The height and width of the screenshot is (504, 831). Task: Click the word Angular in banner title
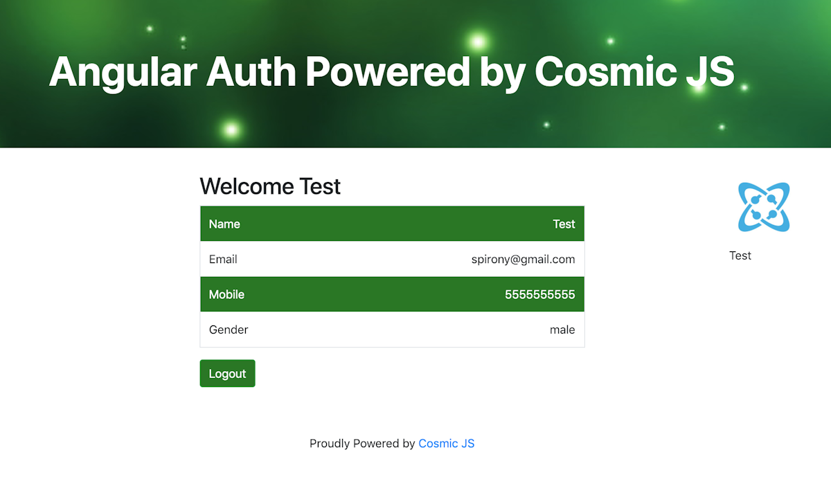tap(122, 71)
